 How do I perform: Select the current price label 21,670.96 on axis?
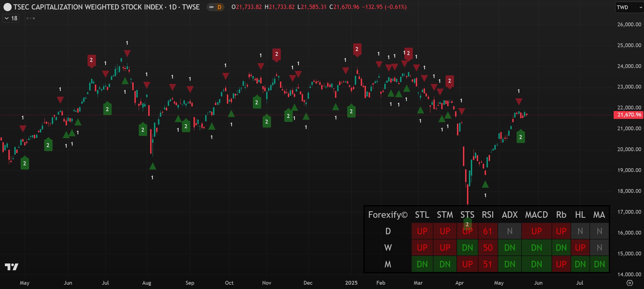click(629, 115)
